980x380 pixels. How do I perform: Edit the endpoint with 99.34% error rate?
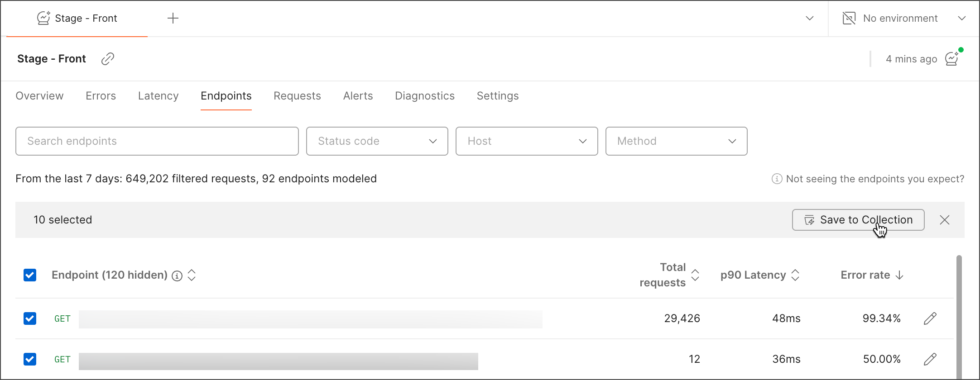(x=930, y=318)
